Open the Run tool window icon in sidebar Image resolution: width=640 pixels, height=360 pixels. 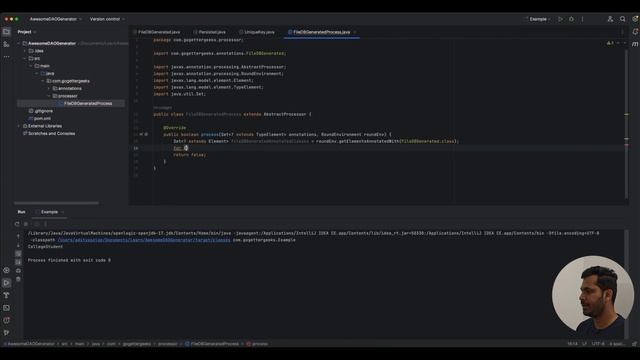(x=7, y=282)
